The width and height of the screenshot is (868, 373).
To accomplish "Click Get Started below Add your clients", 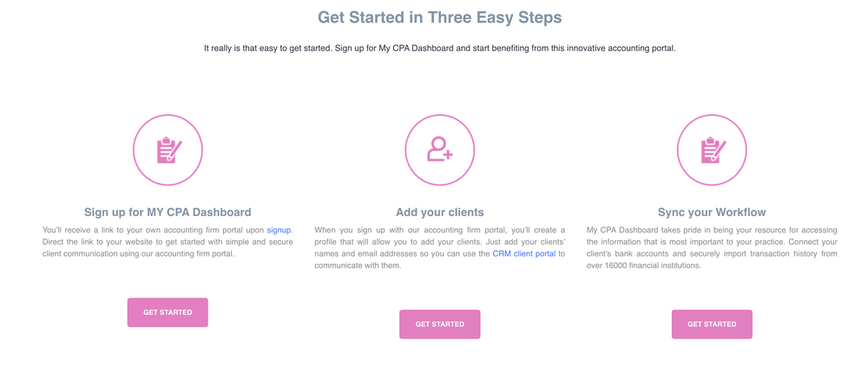I will [440, 324].
